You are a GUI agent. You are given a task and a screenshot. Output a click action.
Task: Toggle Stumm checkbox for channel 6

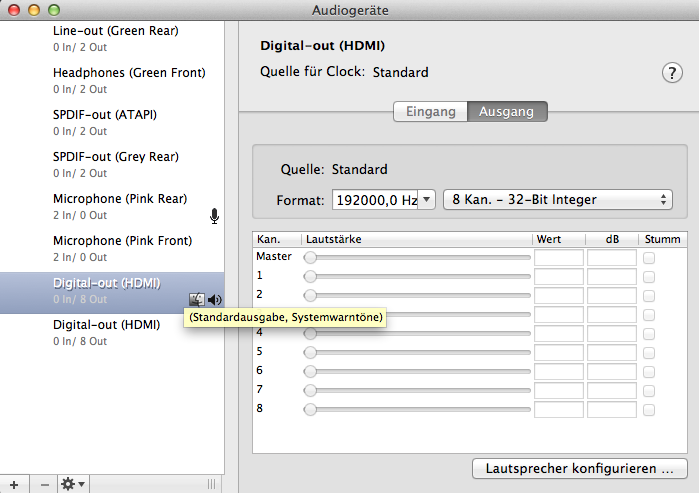click(x=649, y=372)
